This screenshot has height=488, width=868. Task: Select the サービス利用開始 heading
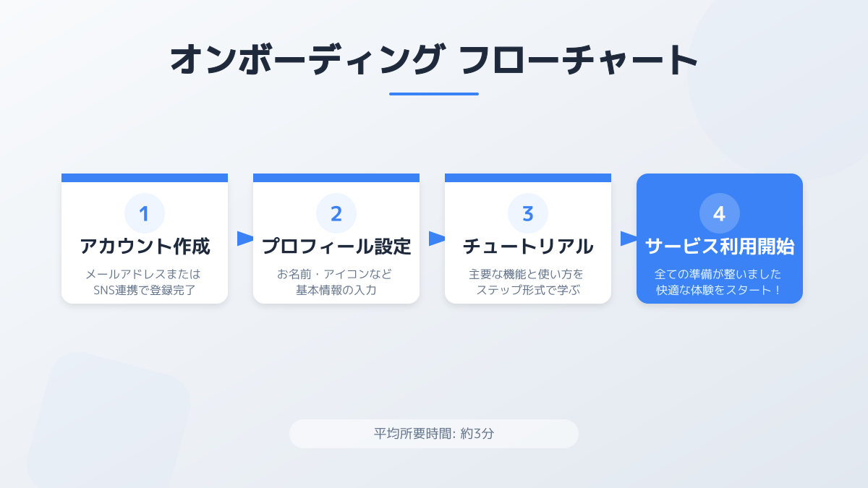[720, 247]
